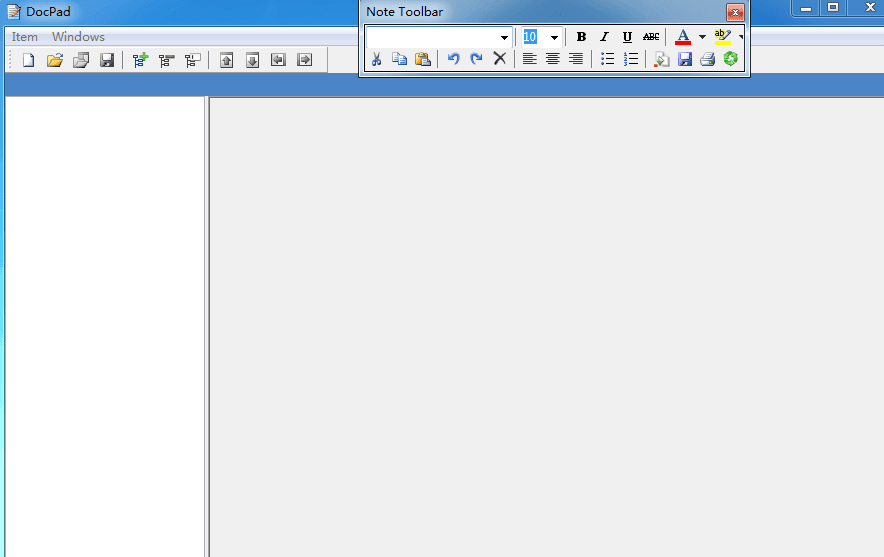Screen dimensions: 884x557
Task: Move item up with the arrow icon
Action: click(226, 60)
